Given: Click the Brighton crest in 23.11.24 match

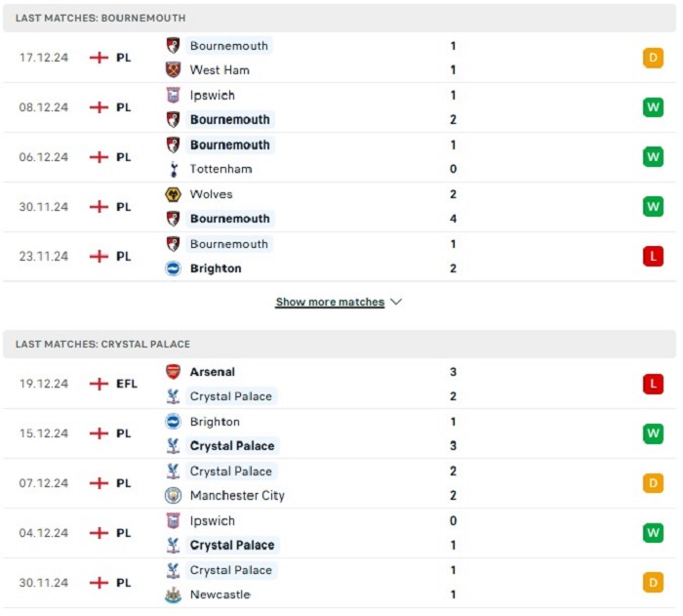Looking at the screenshot, I should click(x=173, y=268).
